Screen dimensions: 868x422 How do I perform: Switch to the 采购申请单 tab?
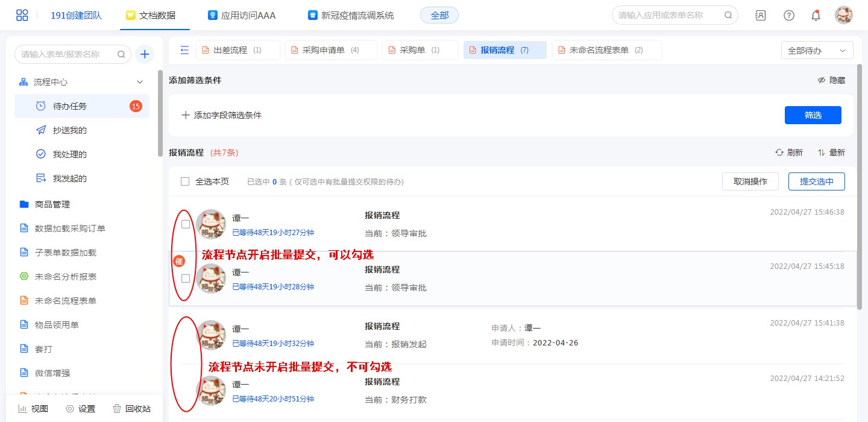pos(330,50)
